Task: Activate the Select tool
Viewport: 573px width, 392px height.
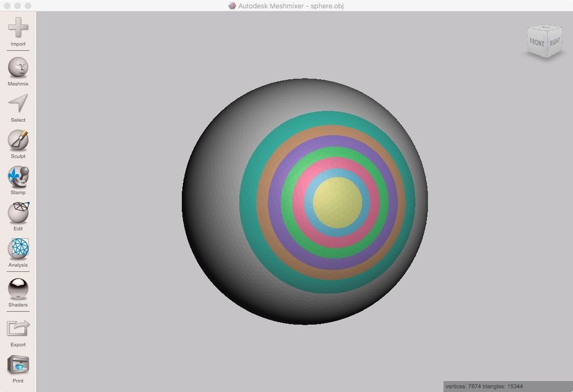Action: (x=18, y=108)
